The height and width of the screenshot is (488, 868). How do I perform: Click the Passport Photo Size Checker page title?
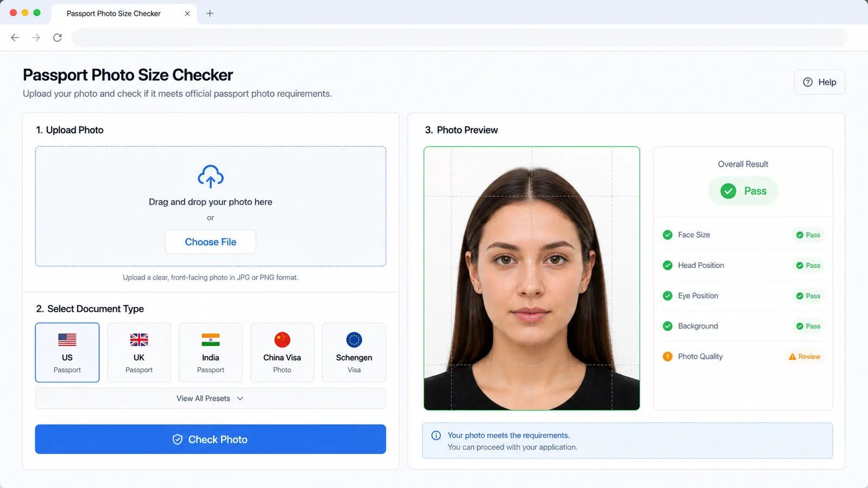pyautogui.click(x=128, y=75)
